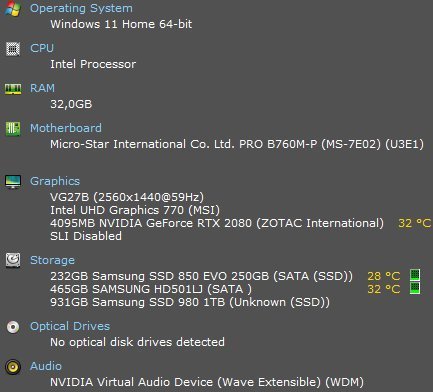The image size is (433, 392).
Task: Click the Motherboard circuit icon
Action: [13, 129]
